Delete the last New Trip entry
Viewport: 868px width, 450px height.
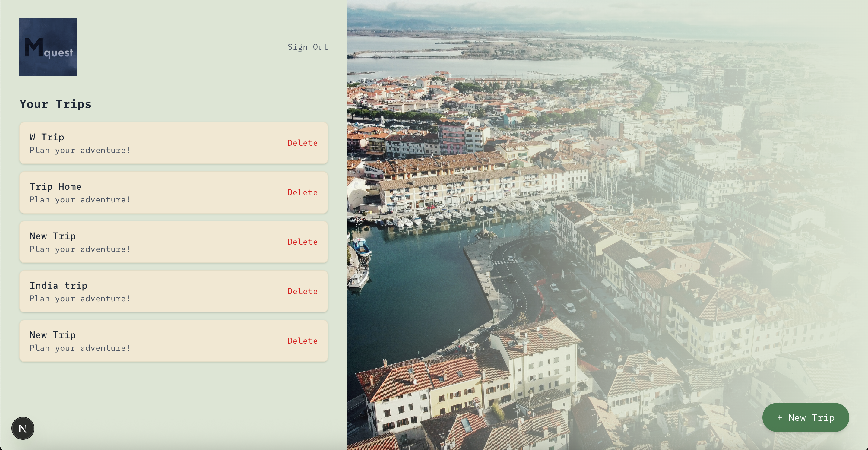click(x=302, y=341)
